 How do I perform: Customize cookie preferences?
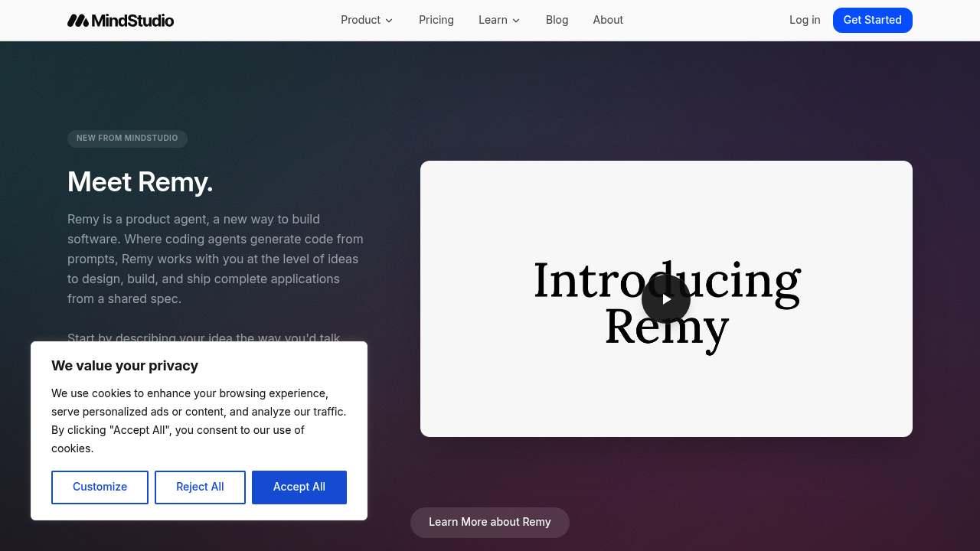point(100,487)
